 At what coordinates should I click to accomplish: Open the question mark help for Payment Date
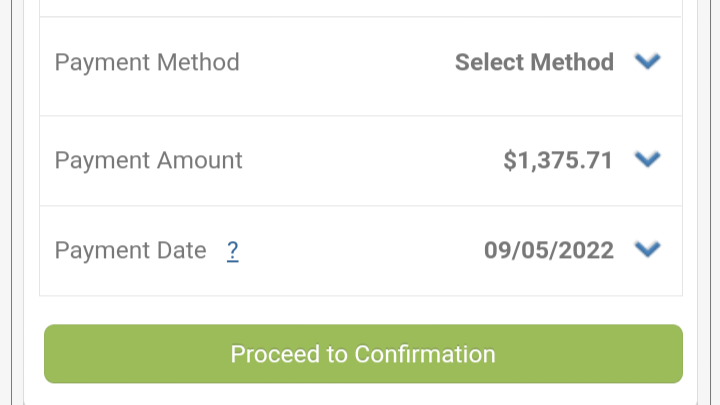(x=233, y=251)
